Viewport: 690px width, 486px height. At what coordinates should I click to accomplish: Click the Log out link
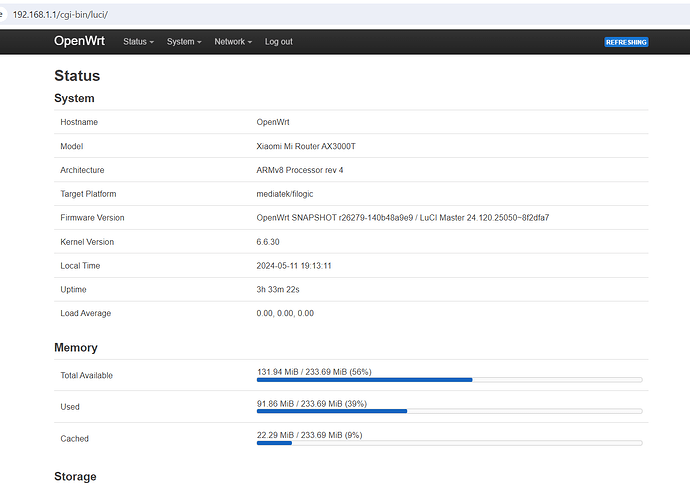(x=279, y=42)
